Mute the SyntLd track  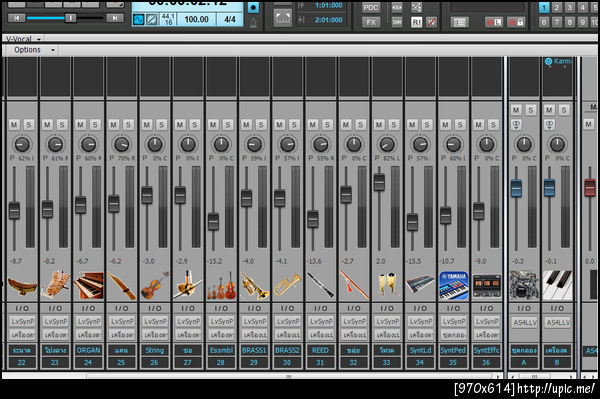tap(412, 125)
